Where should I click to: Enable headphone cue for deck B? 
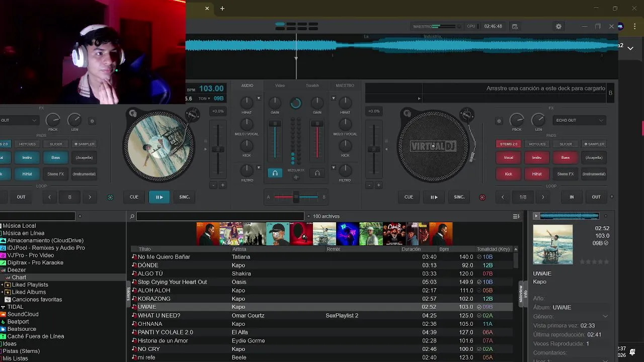coord(317,173)
